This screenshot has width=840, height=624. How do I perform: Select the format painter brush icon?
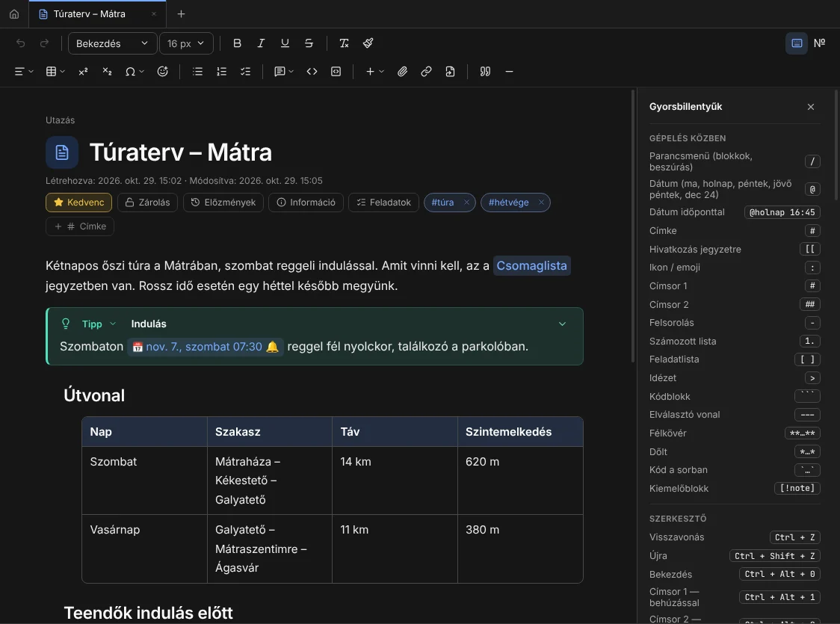coord(368,43)
